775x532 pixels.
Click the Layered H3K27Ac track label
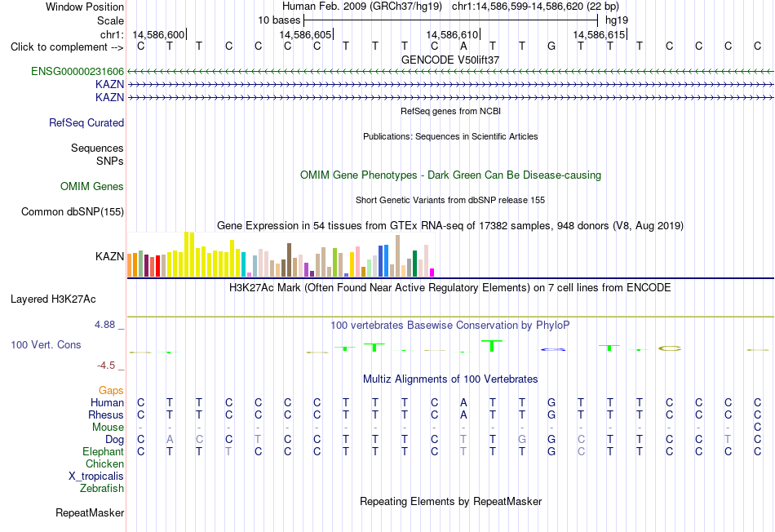[x=53, y=299]
